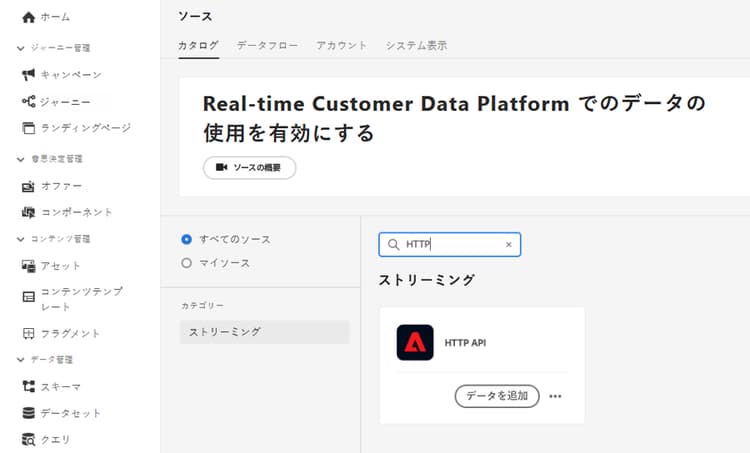Screen dimensions: 750x453
Task: Click the Adobe HTTP API logo
Action: pyautogui.click(x=415, y=343)
